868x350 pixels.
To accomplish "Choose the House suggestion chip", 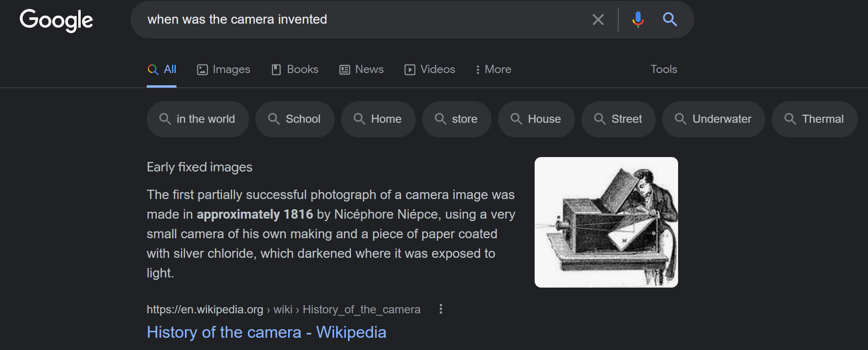I will 536,119.
